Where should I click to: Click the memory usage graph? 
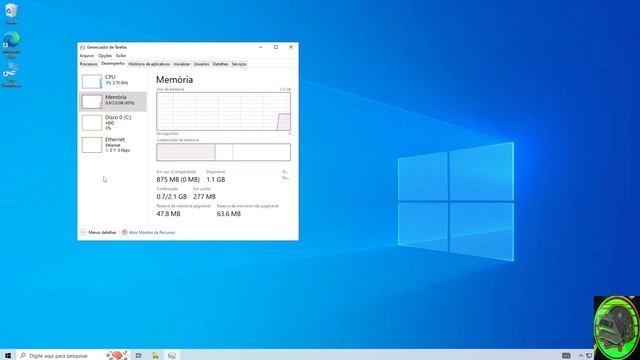coord(224,111)
